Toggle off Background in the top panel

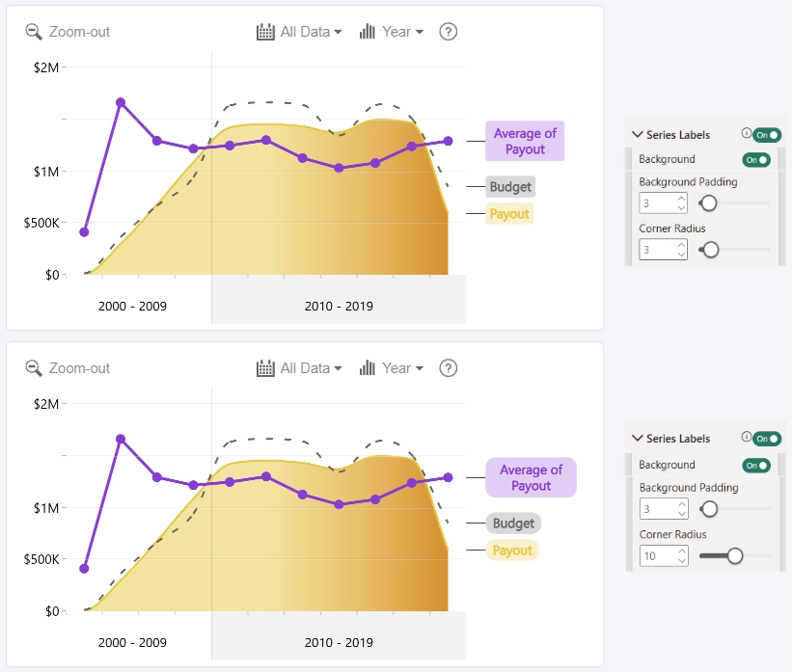pos(756,160)
